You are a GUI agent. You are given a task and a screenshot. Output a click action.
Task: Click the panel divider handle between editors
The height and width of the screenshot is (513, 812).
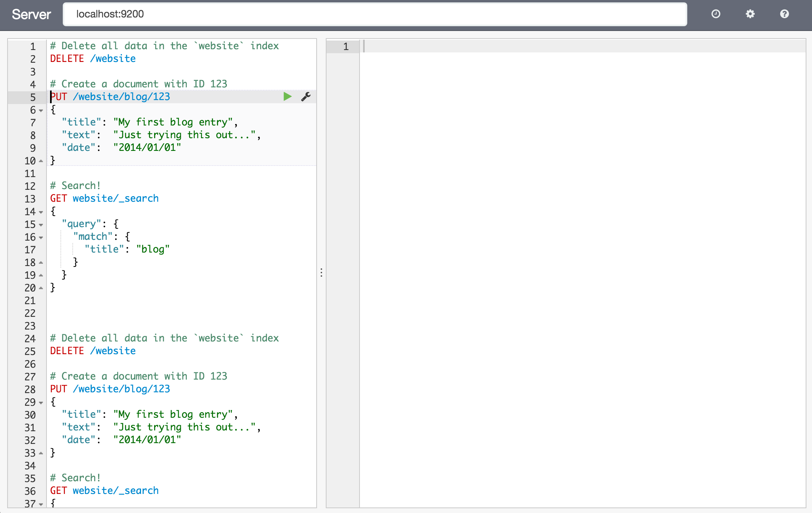[x=321, y=273]
